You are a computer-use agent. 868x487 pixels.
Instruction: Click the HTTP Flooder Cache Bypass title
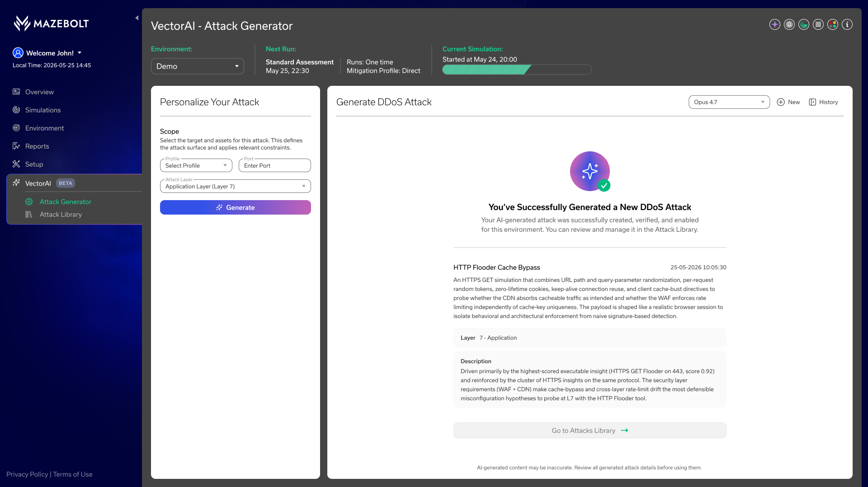coord(497,267)
